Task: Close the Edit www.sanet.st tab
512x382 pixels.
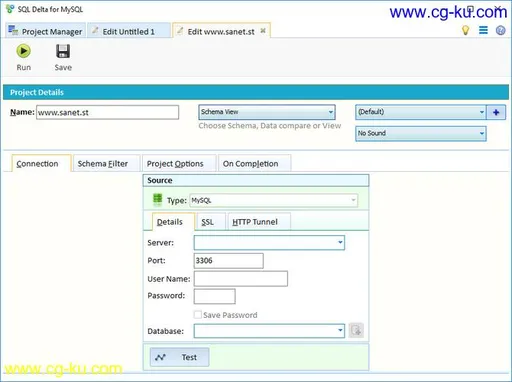Action: (x=263, y=31)
